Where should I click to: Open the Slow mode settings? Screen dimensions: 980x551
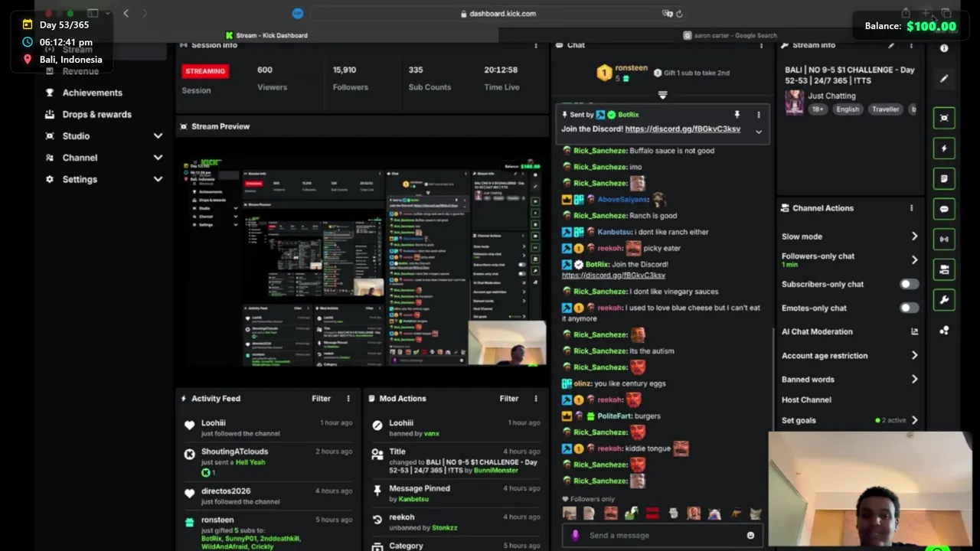tap(850, 236)
